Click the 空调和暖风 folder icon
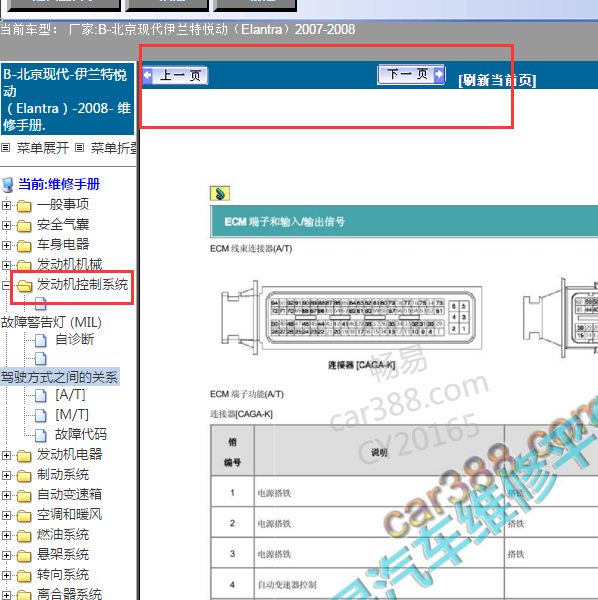The width and height of the screenshot is (598, 600). pos(24,516)
